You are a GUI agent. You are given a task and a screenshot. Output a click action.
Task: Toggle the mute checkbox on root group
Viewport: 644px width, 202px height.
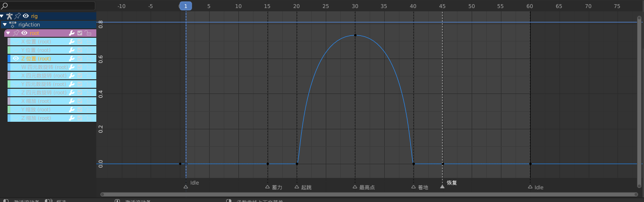pyautogui.click(x=80, y=33)
